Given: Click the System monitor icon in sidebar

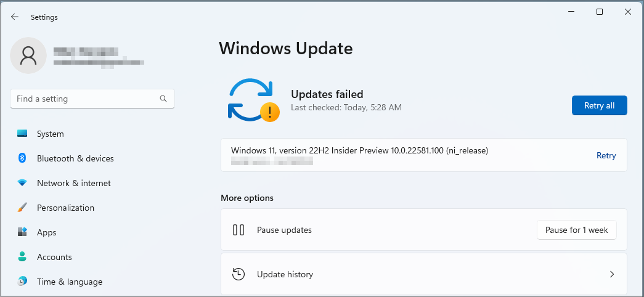Looking at the screenshot, I should pyautogui.click(x=22, y=134).
